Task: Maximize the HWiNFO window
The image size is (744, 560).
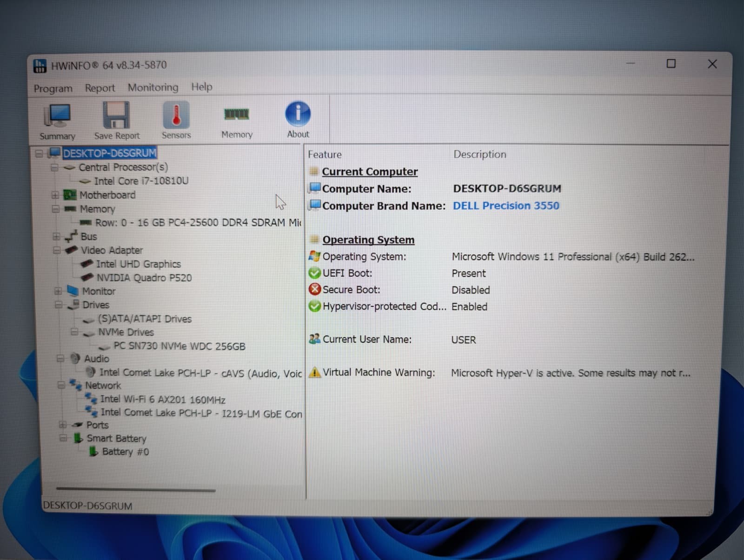Action: [x=671, y=64]
